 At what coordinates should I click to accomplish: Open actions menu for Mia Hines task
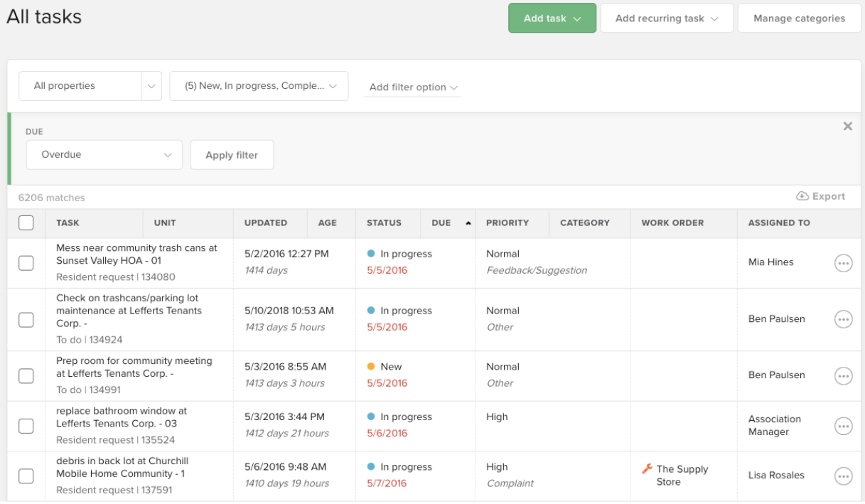pos(843,262)
